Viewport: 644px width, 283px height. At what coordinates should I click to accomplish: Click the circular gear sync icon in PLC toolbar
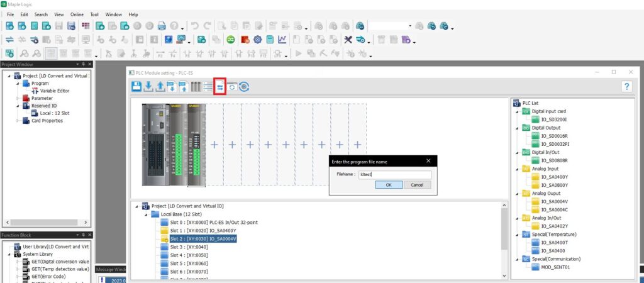245,87
